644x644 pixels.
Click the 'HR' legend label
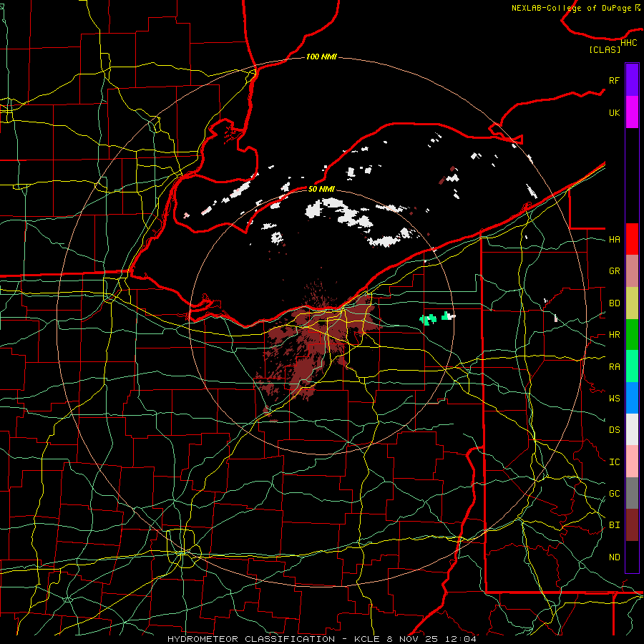point(614,335)
